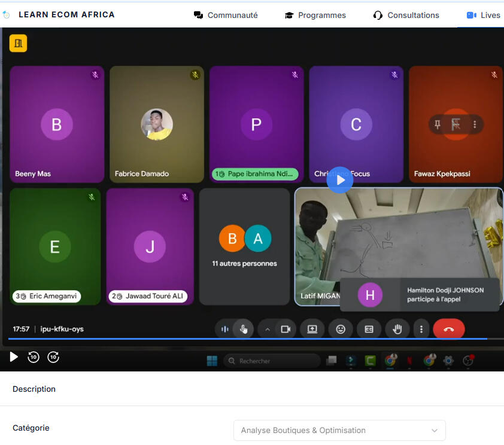
Task: Rewind the video 10 seconds
Action: tap(34, 357)
